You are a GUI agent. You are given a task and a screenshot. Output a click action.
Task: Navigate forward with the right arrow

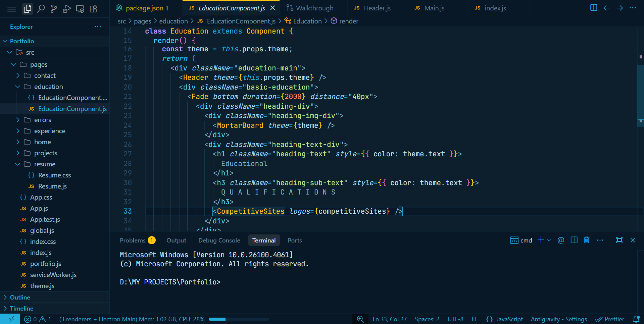620,8
